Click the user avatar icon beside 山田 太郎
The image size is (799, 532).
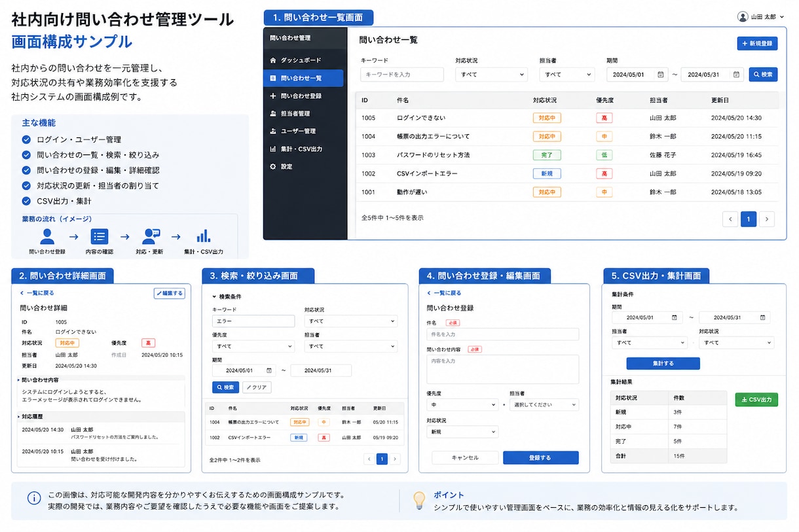pyautogui.click(x=743, y=16)
